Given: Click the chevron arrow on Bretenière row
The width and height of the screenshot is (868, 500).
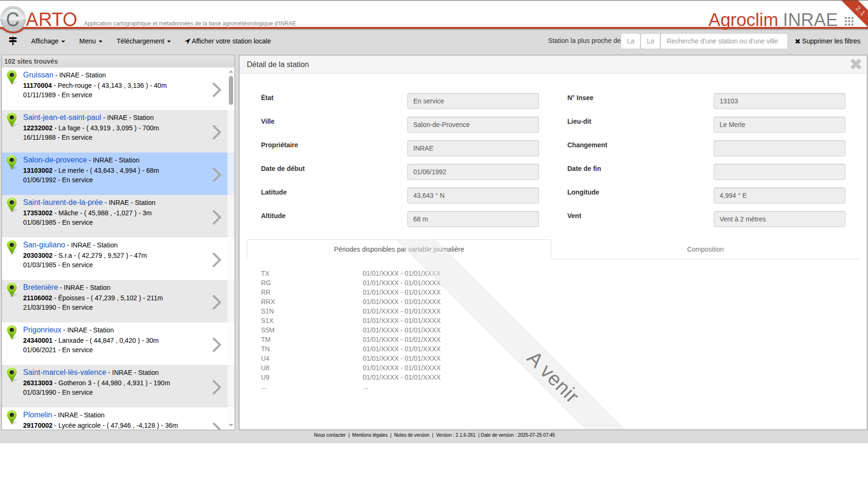Looking at the screenshot, I should 217,302.
